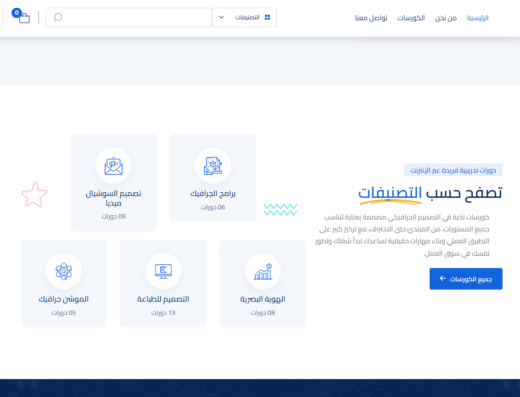520x397 pixels.
Task: Click the search magnifier icon
Action: [x=58, y=17]
